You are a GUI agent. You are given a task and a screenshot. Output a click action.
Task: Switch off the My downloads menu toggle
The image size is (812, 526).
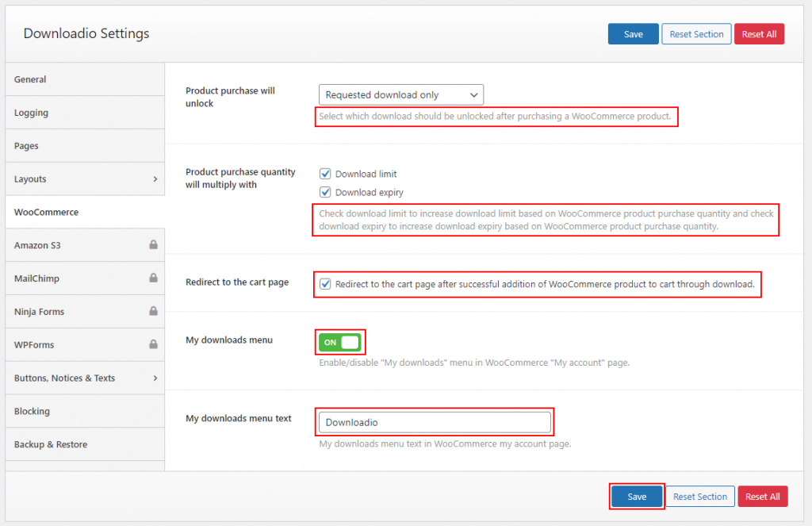(x=339, y=342)
